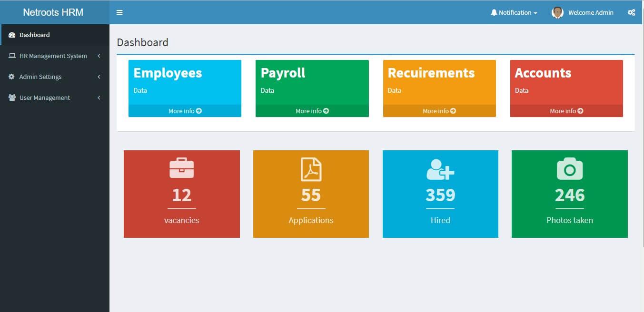The height and width of the screenshot is (312, 644).
Task: Click the briefcase icon on the vacancies tile
Action: coord(182,168)
